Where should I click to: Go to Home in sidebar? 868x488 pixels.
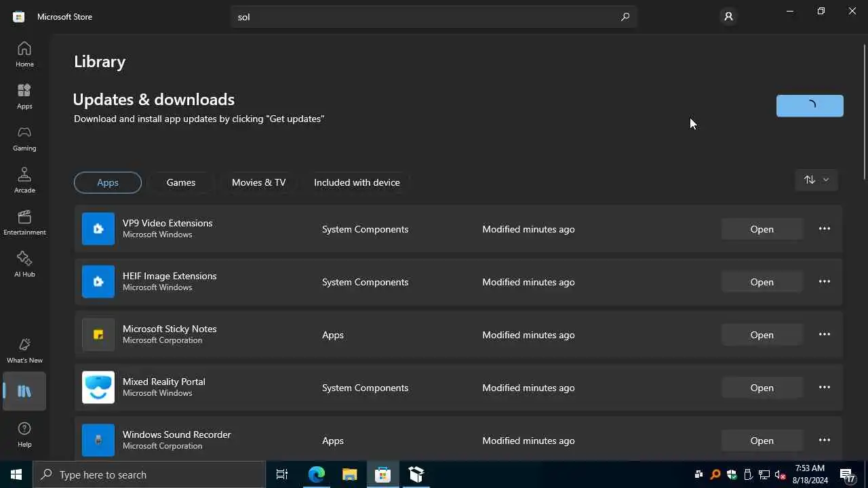[x=24, y=54]
